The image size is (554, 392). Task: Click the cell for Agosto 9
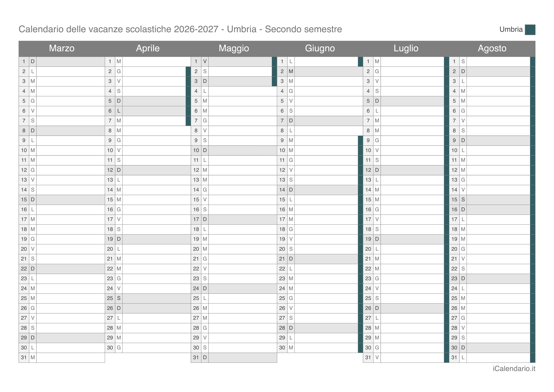point(498,141)
